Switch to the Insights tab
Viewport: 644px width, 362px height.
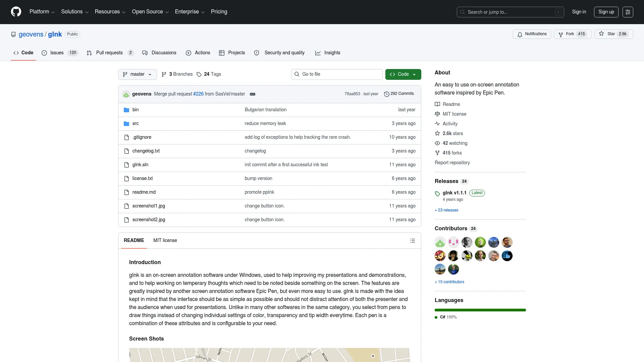327,53
